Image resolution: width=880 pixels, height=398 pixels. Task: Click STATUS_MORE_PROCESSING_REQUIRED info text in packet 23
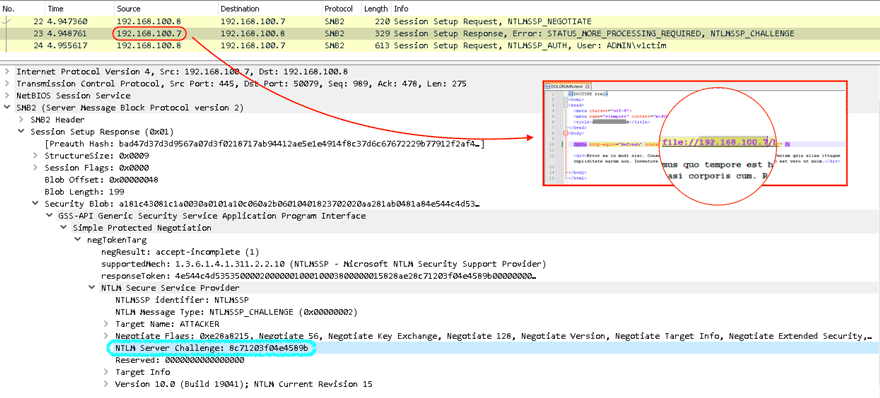click(625, 34)
